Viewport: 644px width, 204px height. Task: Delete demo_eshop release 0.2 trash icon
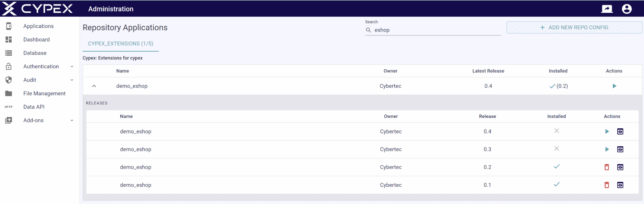pos(607,167)
